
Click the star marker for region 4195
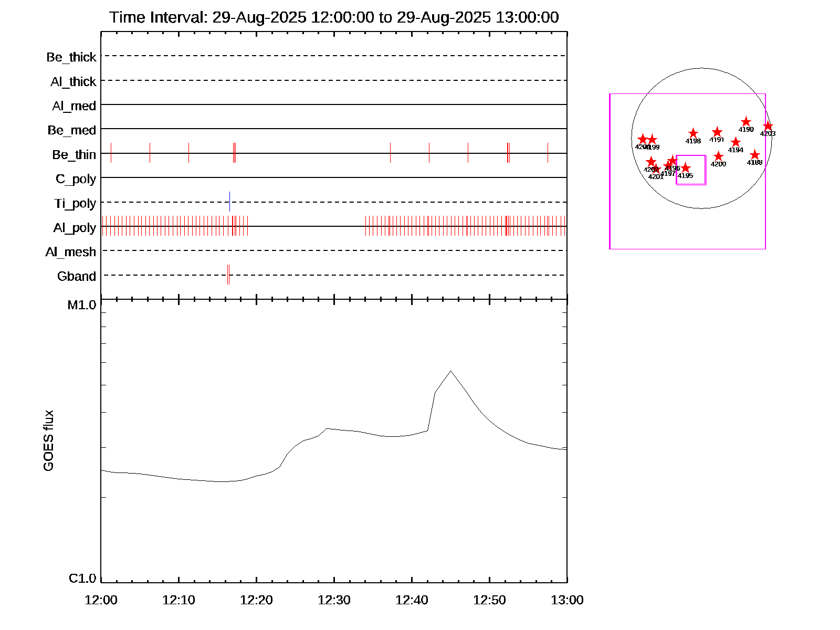point(685,168)
